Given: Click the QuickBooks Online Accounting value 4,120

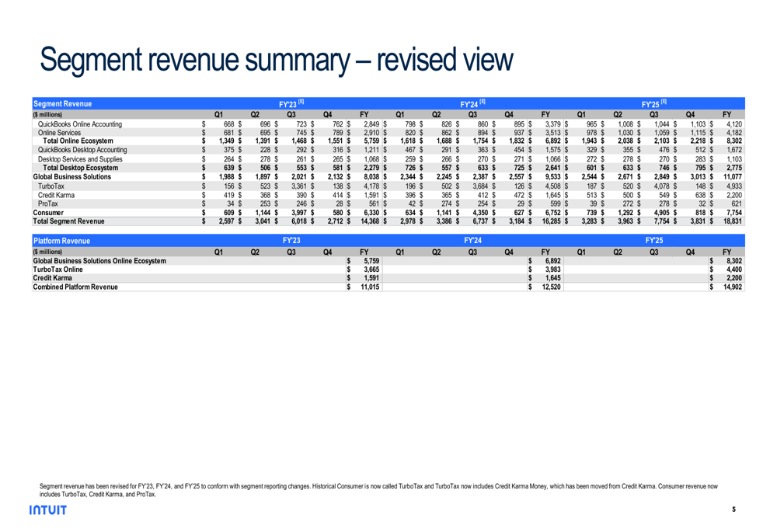Looking at the screenshot, I should [x=734, y=123].
